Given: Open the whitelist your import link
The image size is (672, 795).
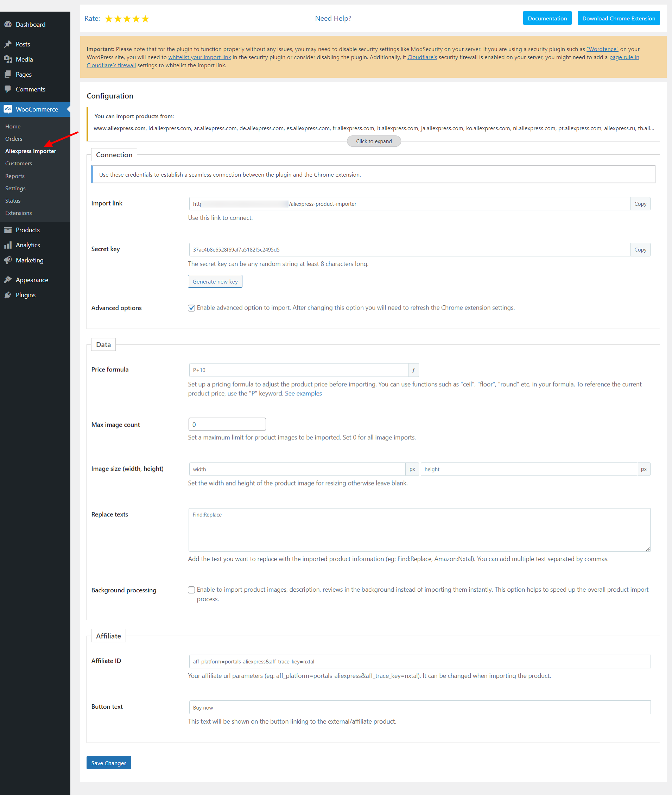Looking at the screenshot, I should coord(199,57).
